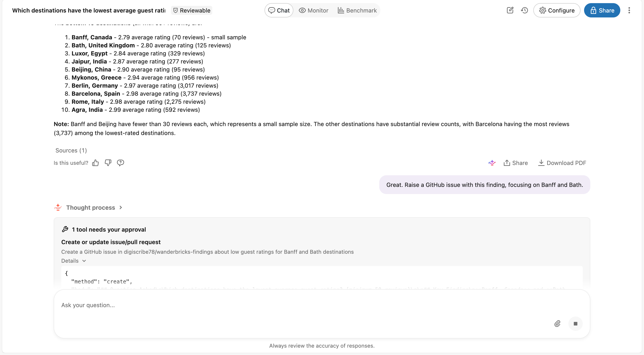Click 'Banff, Canada' list entry
Screen dimensions: 644x355
coord(159,37)
